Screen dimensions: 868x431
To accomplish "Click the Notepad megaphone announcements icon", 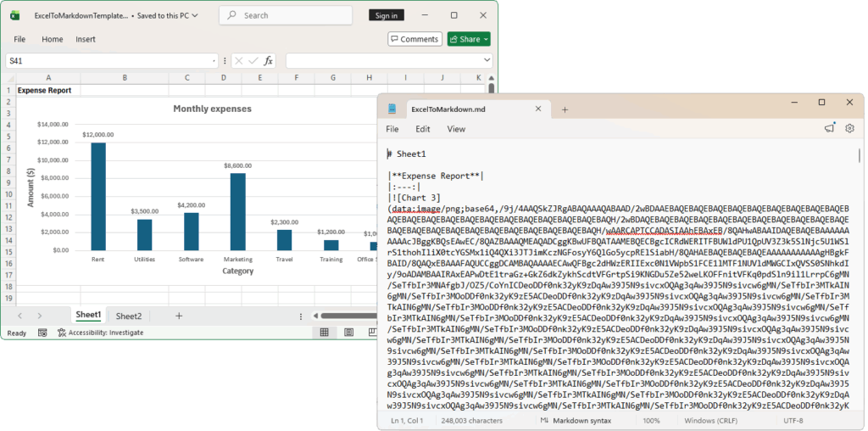I will pos(829,128).
